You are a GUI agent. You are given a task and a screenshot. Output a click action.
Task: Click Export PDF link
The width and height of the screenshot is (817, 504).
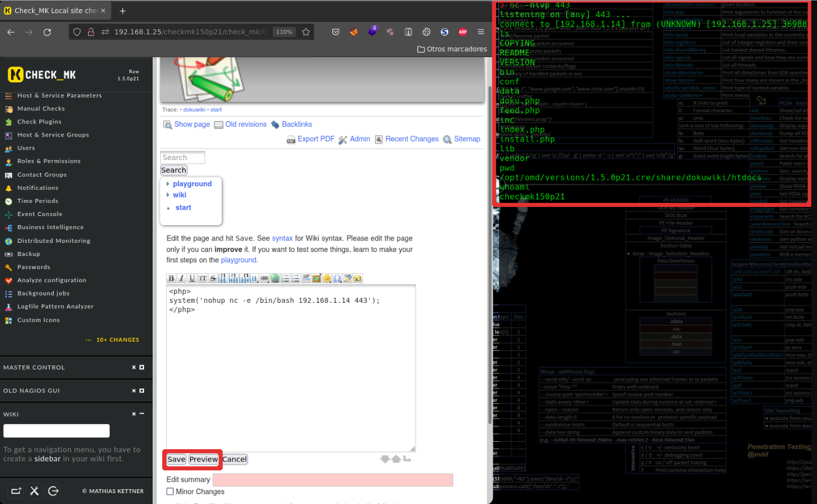point(316,139)
